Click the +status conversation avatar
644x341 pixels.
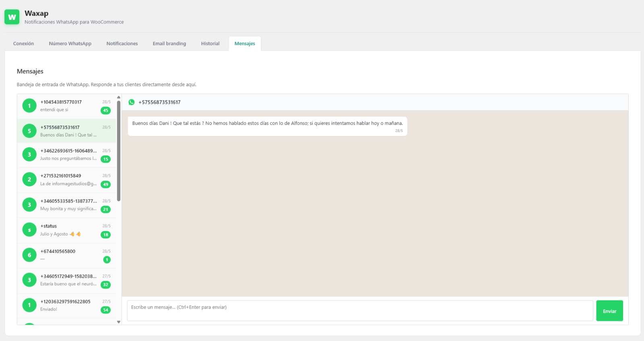click(29, 230)
